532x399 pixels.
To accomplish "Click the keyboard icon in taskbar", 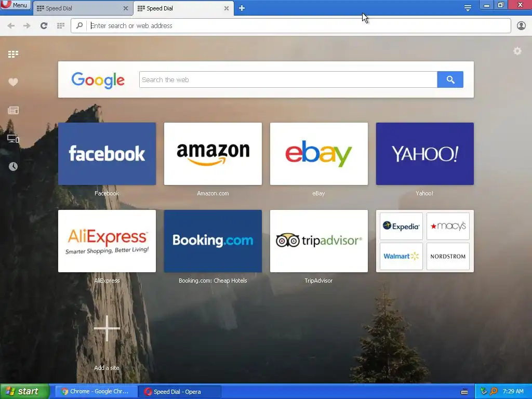I will tap(464, 392).
